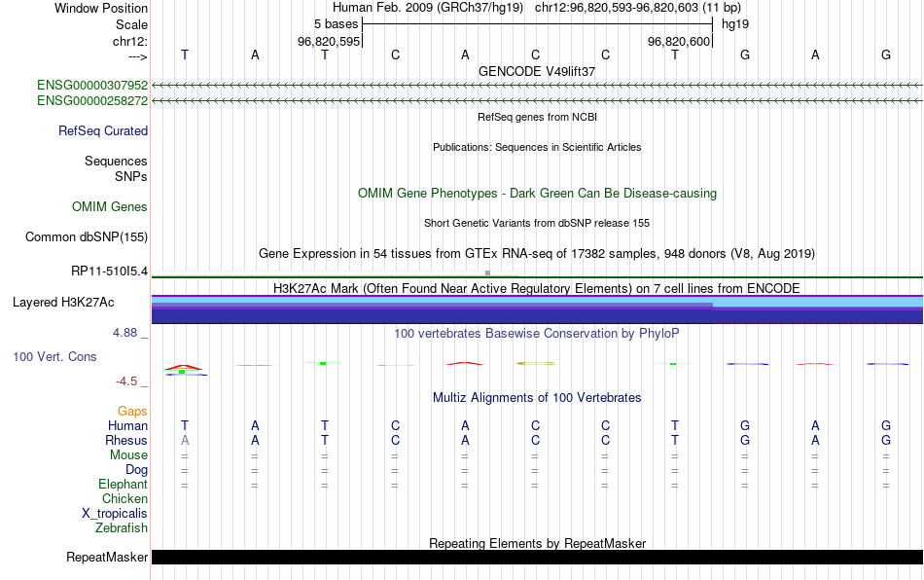
Task: Select the Gaps row label
Action: [132, 411]
